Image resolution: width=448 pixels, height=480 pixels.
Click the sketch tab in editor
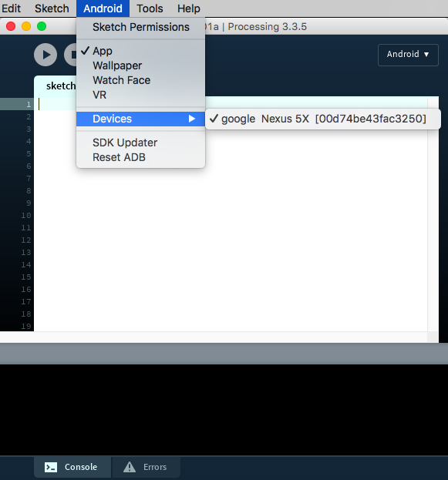click(56, 86)
